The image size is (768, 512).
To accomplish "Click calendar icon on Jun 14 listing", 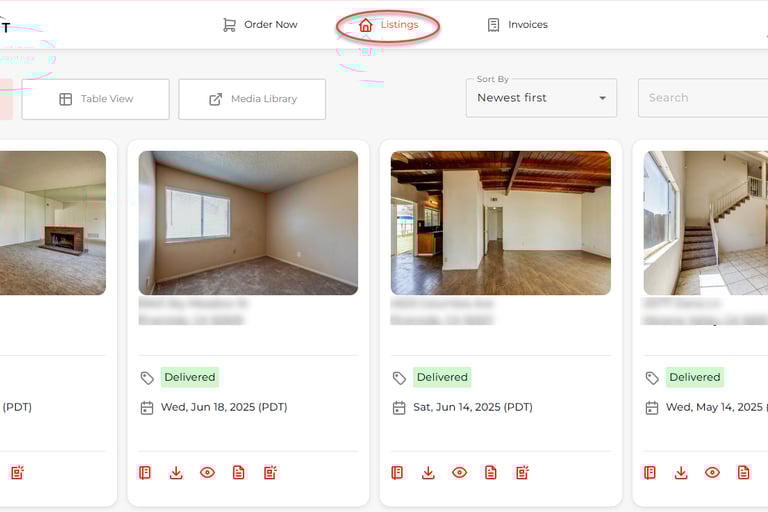I will click(x=399, y=408).
